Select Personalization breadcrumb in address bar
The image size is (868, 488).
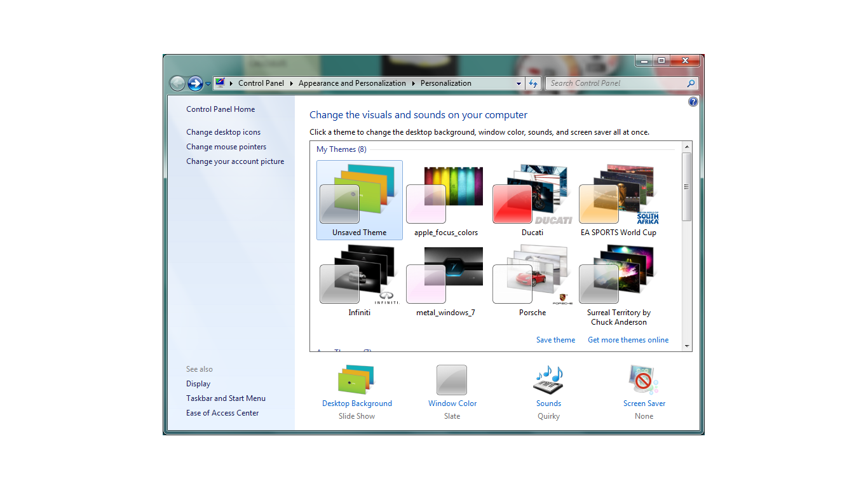tap(446, 83)
